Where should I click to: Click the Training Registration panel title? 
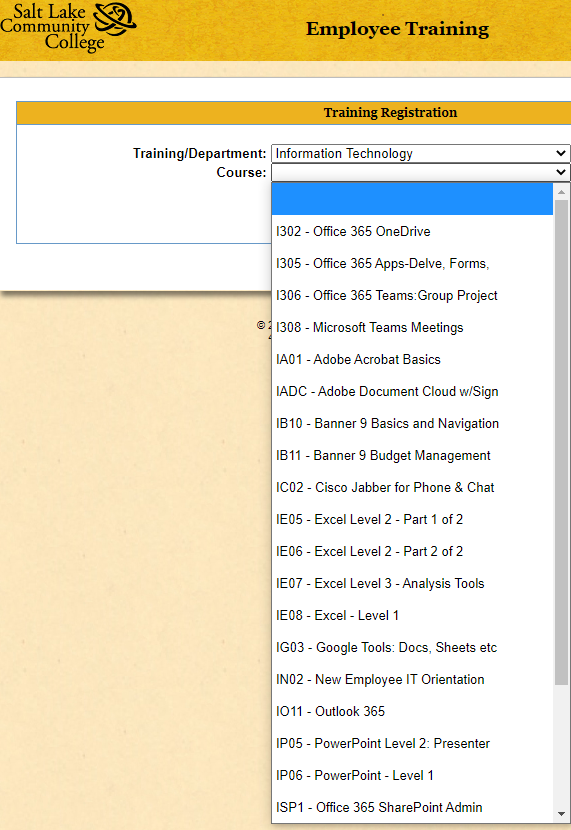pyautogui.click(x=391, y=113)
